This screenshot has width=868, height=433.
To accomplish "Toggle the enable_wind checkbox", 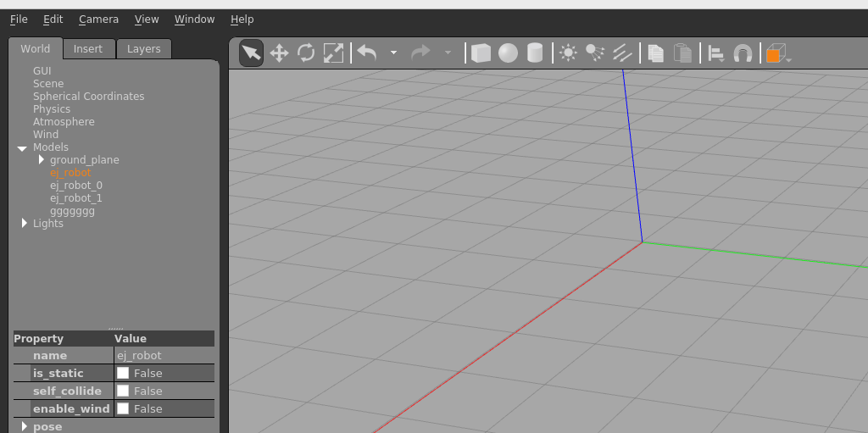I will pyautogui.click(x=123, y=408).
